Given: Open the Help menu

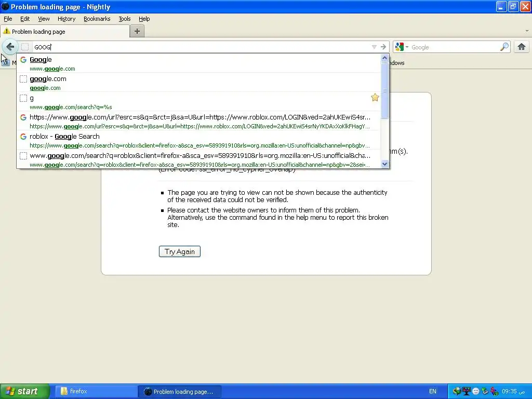Looking at the screenshot, I should point(144,19).
